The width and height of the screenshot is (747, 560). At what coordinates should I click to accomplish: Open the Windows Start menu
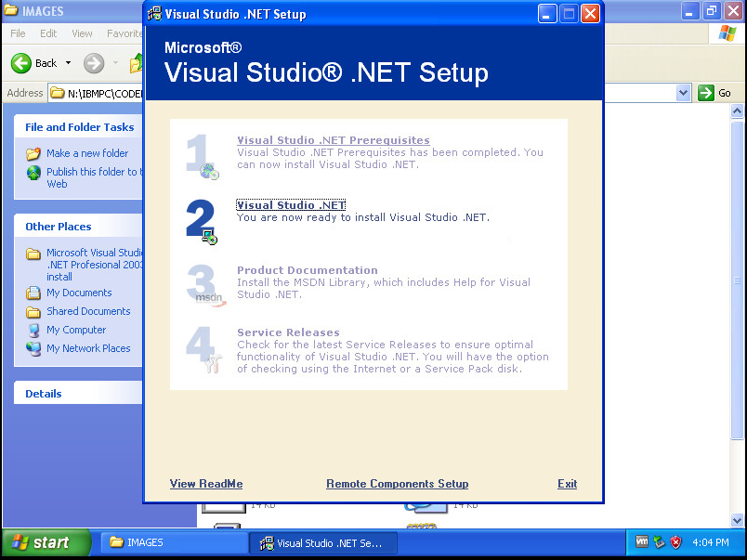[45, 542]
